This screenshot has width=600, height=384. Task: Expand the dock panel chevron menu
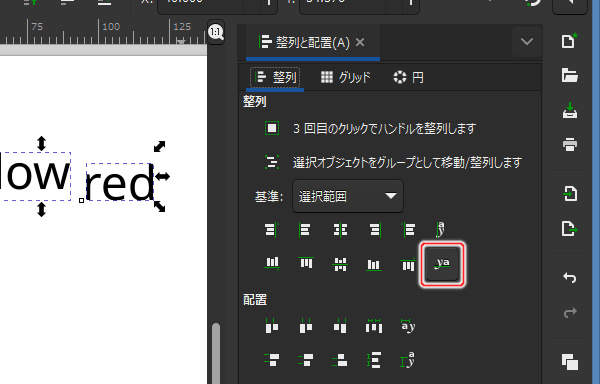527,41
